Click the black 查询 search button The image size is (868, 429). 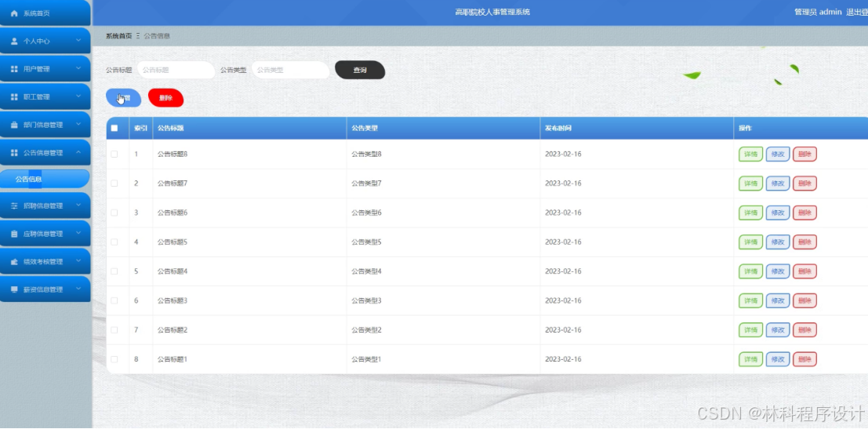(x=360, y=71)
